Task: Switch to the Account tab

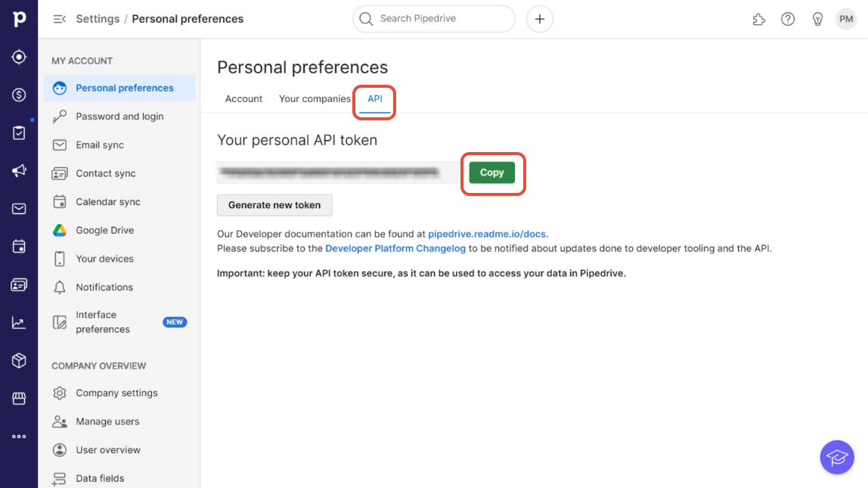Action: pos(243,99)
